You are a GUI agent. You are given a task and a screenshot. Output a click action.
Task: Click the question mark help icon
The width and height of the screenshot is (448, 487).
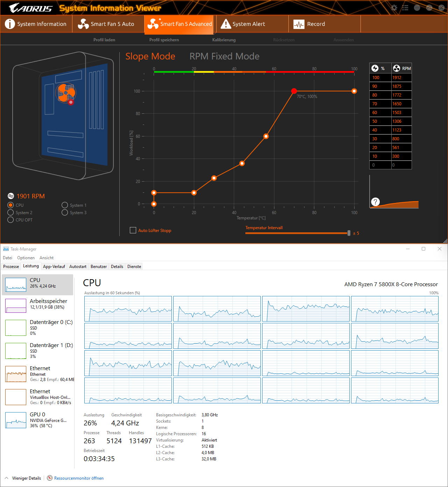click(375, 202)
